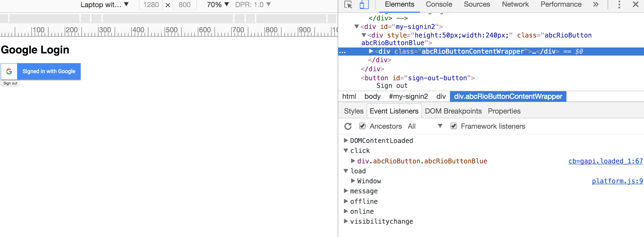The height and width of the screenshot is (237, 644).
Task: Click the 500 mark on the viewport ruler
Action: tap(172, 30)
